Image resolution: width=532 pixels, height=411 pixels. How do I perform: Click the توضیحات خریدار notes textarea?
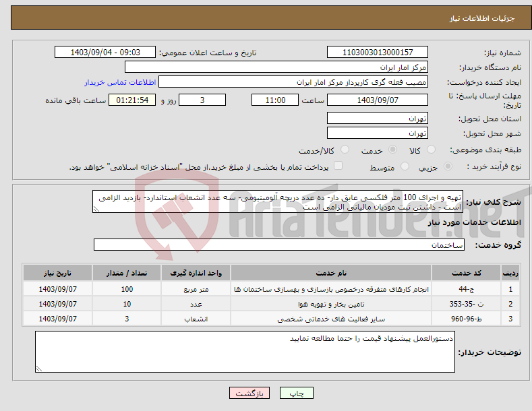click(x=245, y=352)
